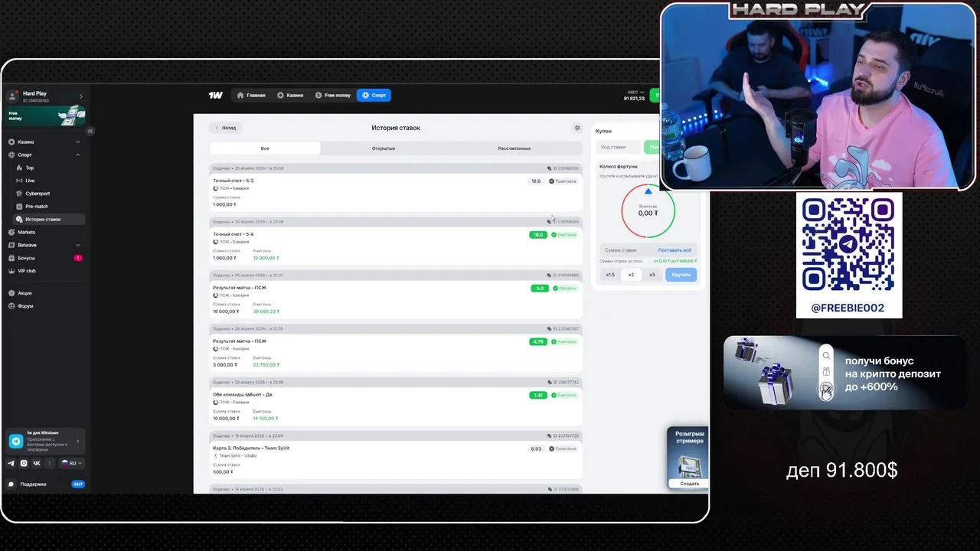Screen dimensions: 980x551
Task: Select the Все filter tab
Action: (x=265, y=148)
